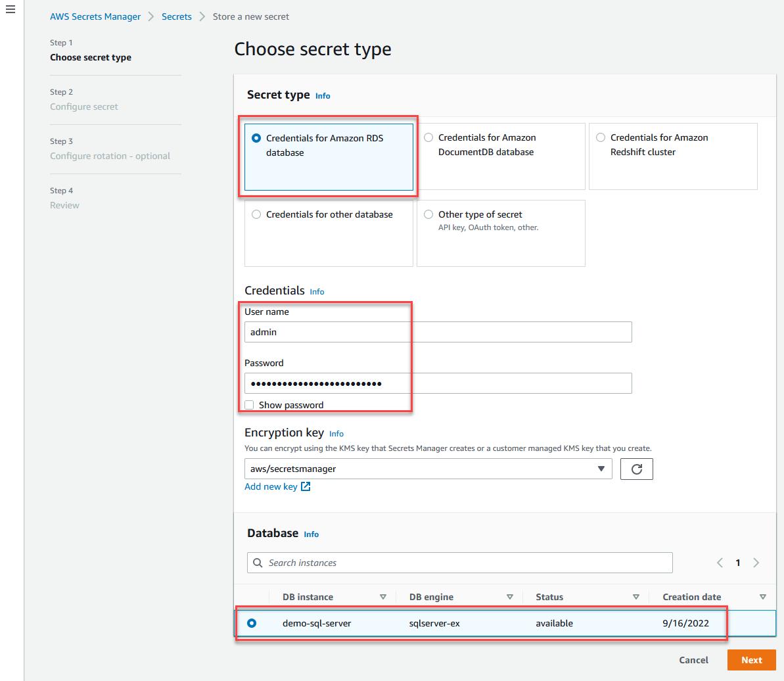The width and height of the screenshot is (784, 681).
Task: Open Info link next to Database
Action: [x=311, y=534]
